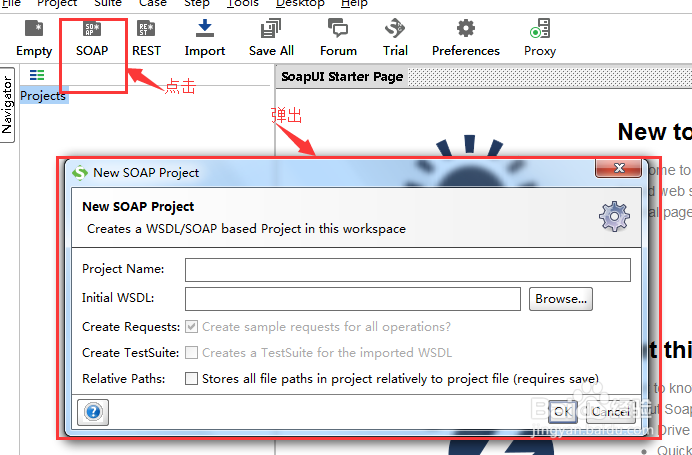The width and height of the screenshot is (692, 455).
Task: Click OK in New SOAP Project dialog
Action: click(562, 412)
